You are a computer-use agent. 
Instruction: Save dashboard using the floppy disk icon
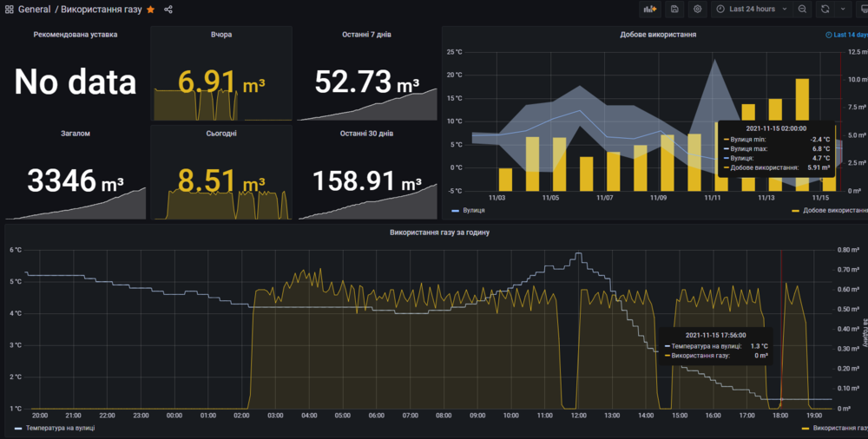[674, 9]
